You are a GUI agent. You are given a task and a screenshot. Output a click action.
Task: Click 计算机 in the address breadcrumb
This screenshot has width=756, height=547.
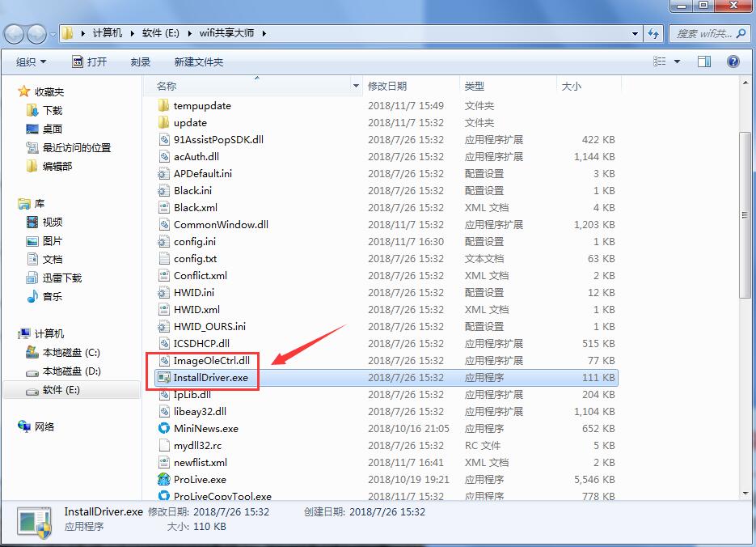tap(106, 34)
